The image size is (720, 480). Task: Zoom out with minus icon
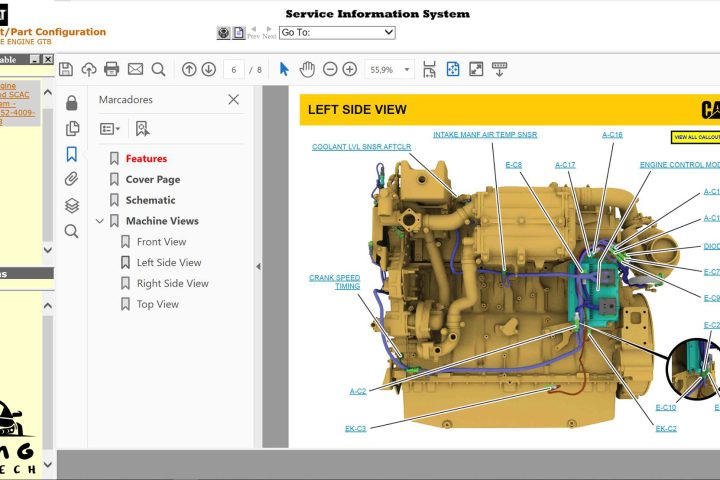click(330, 69)
